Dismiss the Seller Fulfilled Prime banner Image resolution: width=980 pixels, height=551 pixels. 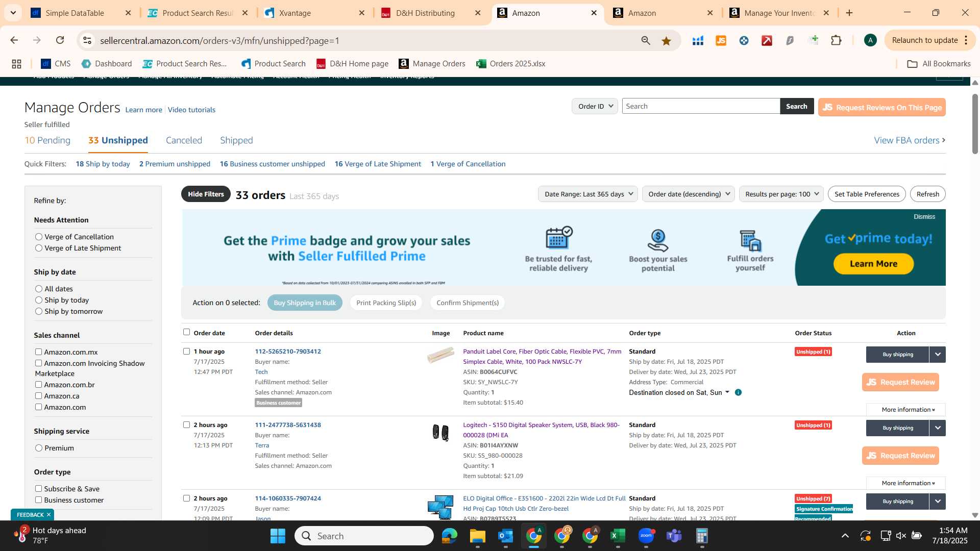924,217
